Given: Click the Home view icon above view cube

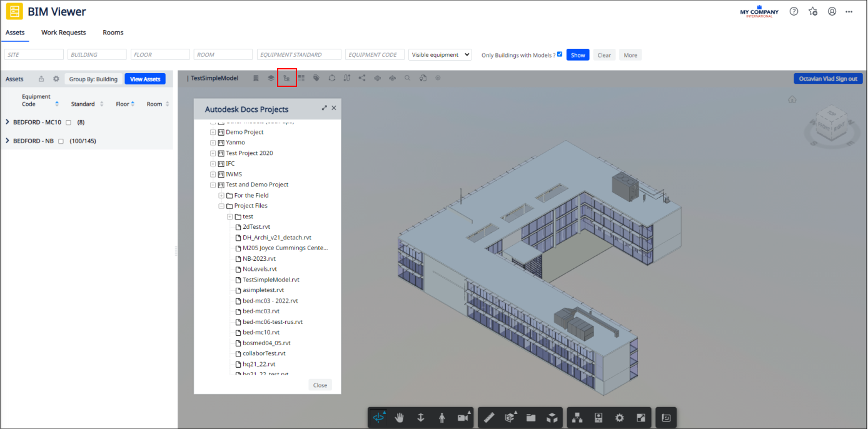Looking at the screenshot, I should (x=792, y=99).
